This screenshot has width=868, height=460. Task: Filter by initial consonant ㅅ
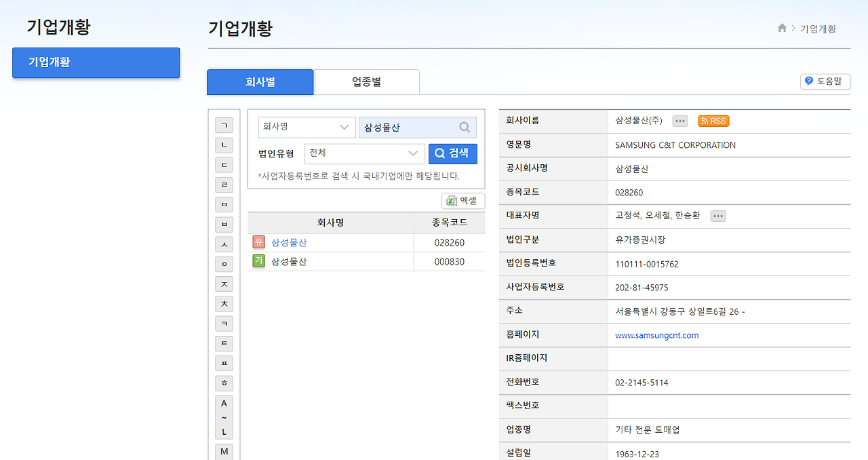coord(224,243)
